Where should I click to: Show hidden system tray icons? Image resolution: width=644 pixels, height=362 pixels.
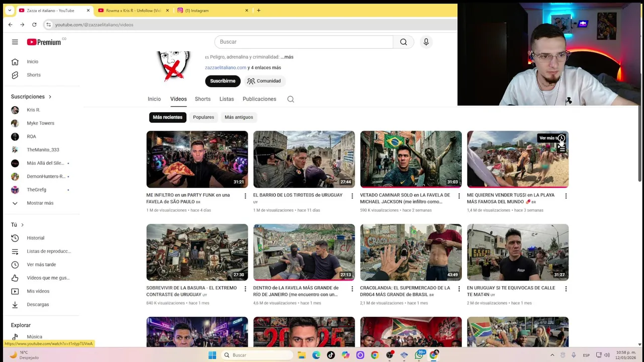[x=552, y=355]
